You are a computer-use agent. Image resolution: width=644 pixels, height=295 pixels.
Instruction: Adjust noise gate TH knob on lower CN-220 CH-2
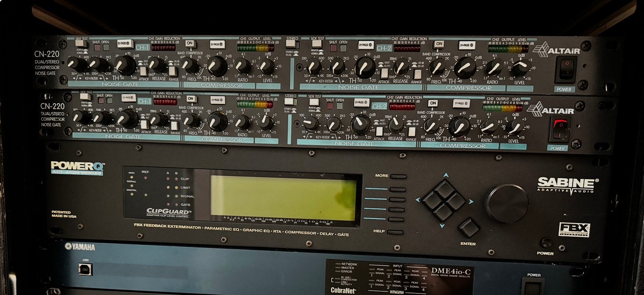(x=361, y=124)
